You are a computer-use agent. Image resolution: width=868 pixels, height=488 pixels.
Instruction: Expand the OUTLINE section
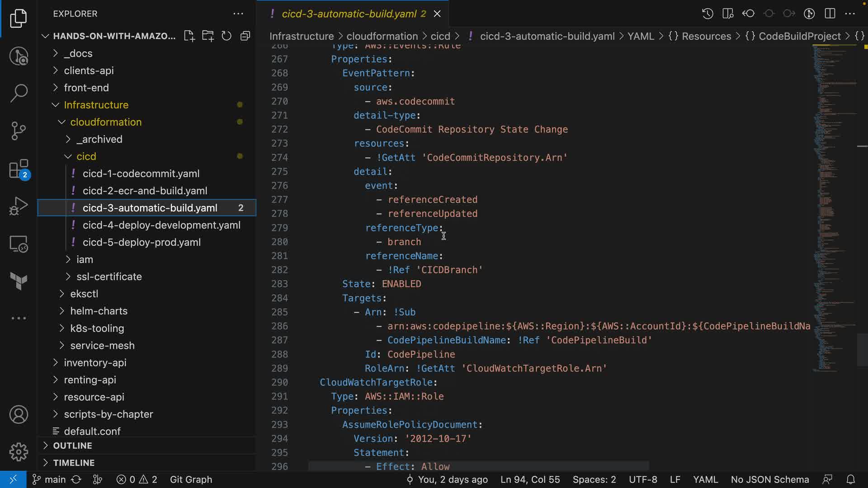[72, 446]
